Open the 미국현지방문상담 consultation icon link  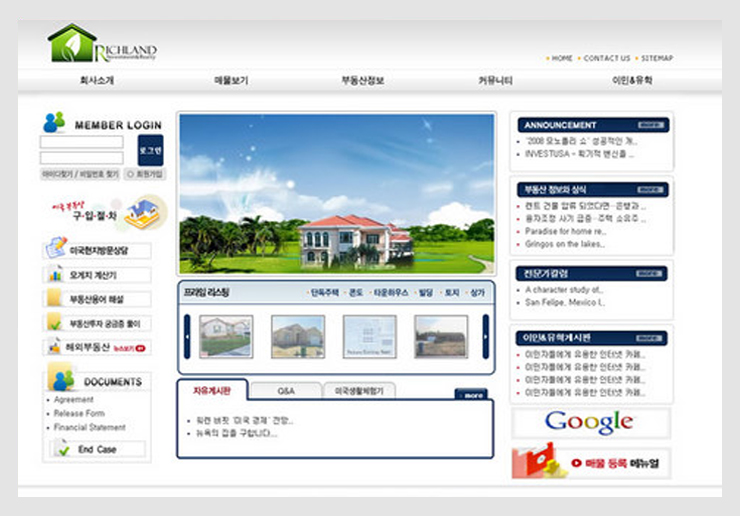[x=55, y=249]
